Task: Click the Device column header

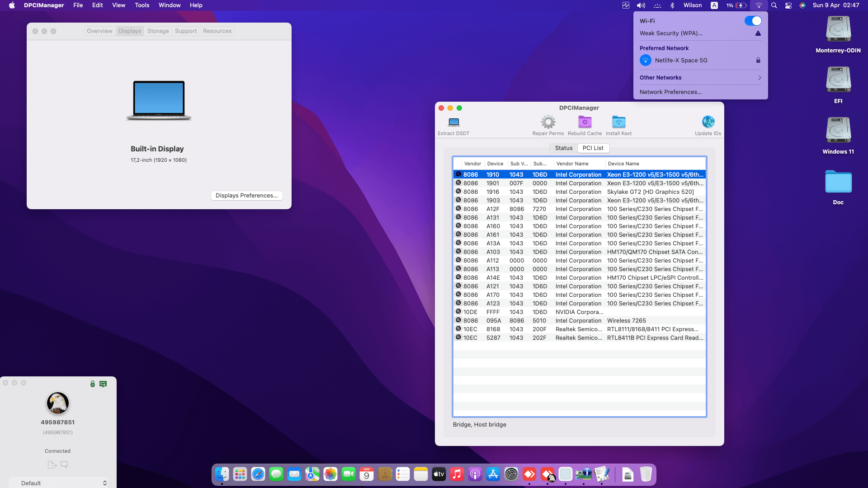Action: click(495, 164)
